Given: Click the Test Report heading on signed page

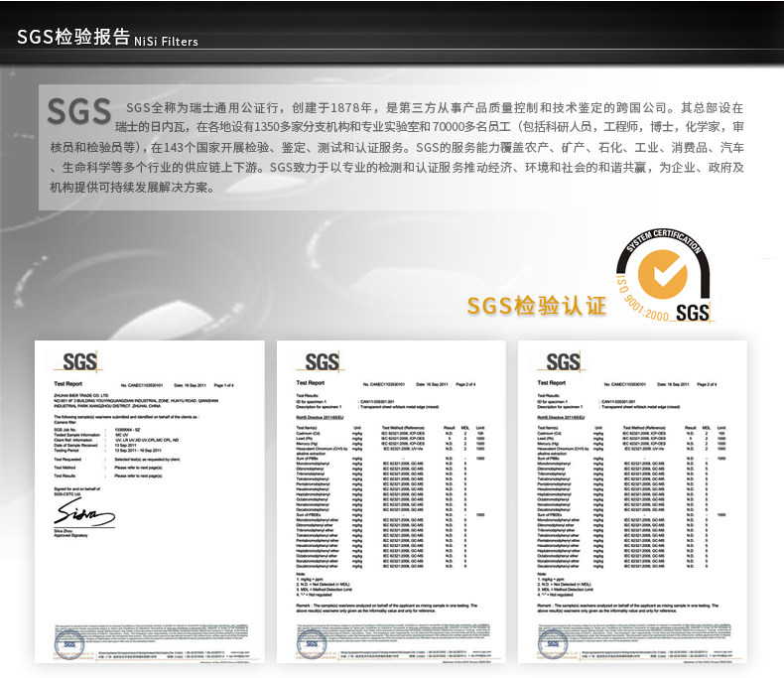Looking at the screenshot, I should point(68,384).
